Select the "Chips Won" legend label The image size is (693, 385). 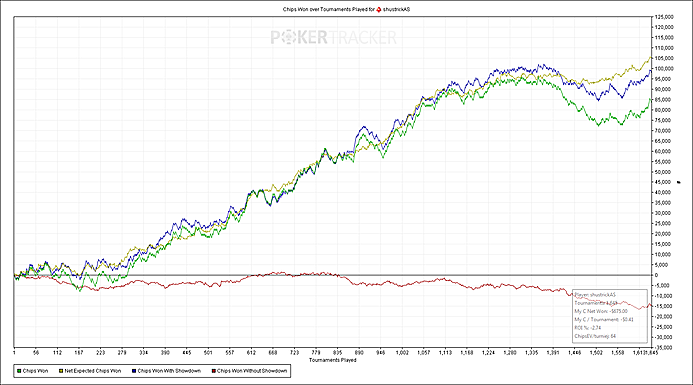click(x=35, y=371)
